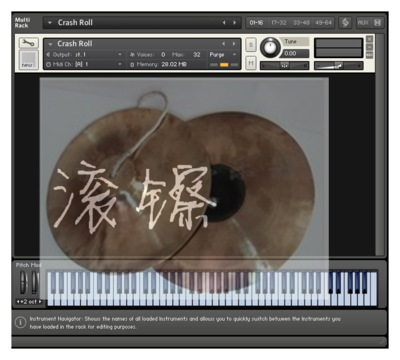
Task: Remove the instrument with the X icon
Action: pos(369,39)
